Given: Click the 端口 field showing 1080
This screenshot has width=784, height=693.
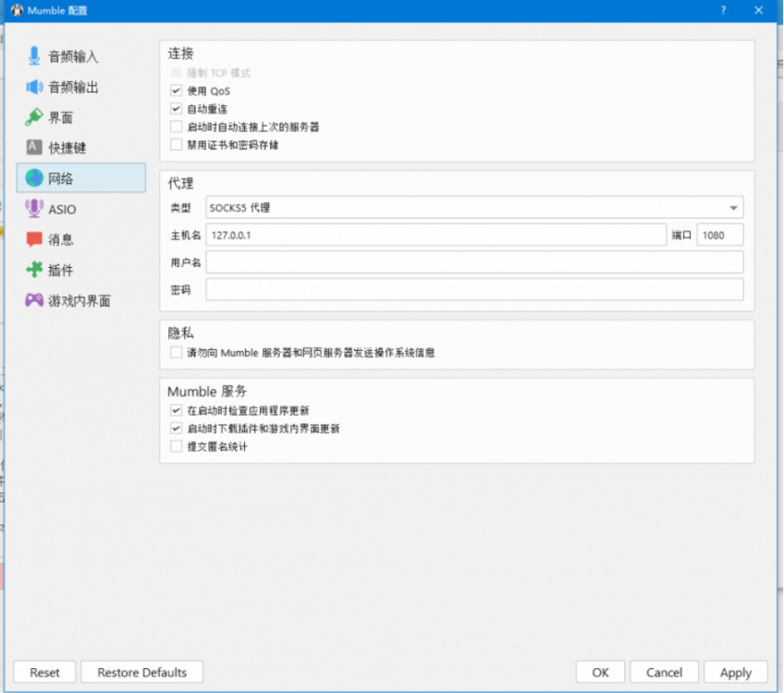Looking at the screenshot, I should pos(719,236).
